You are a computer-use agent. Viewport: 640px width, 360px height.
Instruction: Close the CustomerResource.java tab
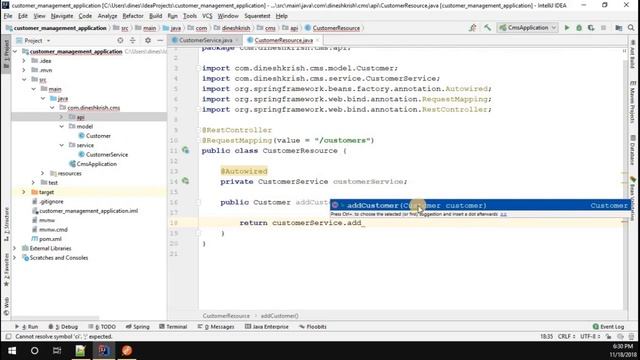(x=318, y=40)
